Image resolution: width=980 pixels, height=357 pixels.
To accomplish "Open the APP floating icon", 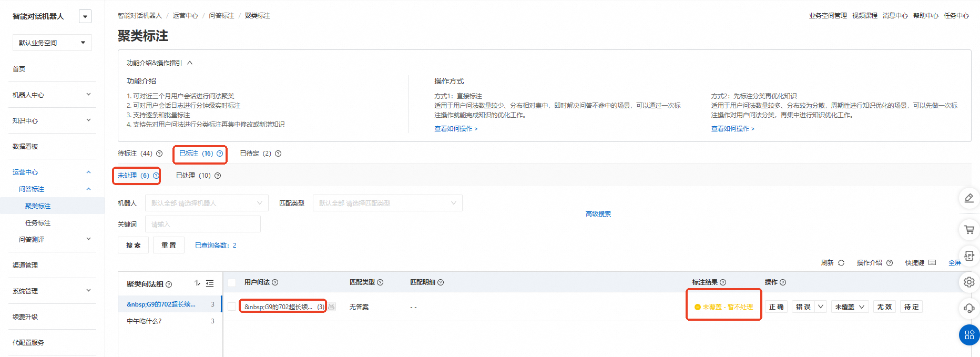I will 969,256.
